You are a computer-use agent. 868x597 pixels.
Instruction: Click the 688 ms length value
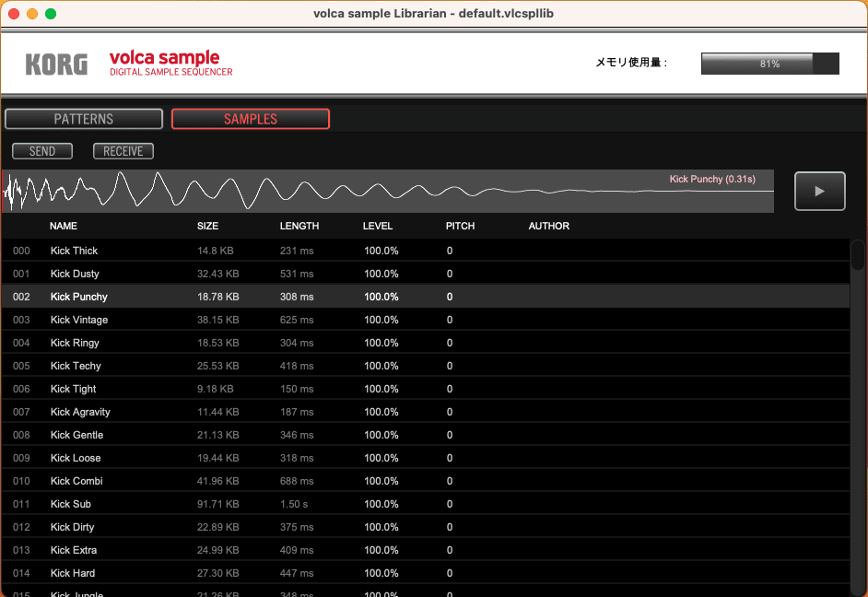click(297, 481)
